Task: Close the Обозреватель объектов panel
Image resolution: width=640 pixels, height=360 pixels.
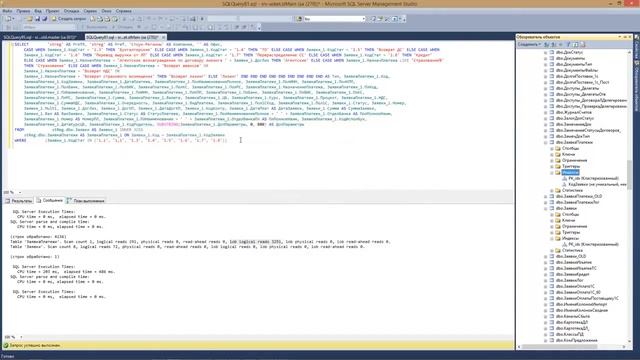Action: tap(630, 37)
